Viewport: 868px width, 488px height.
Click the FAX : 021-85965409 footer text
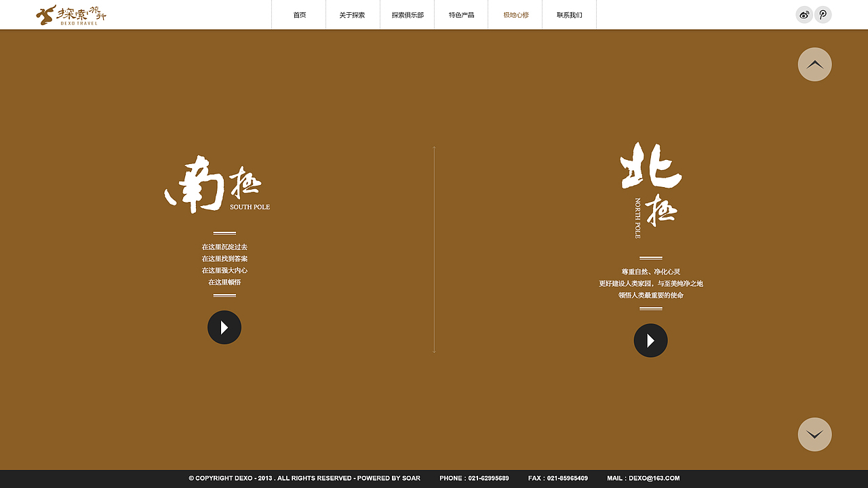(x=558, y=479)
